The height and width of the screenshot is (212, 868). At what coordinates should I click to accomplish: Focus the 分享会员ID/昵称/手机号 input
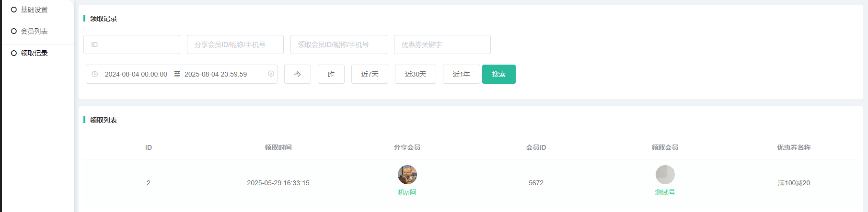pos(235,45)
